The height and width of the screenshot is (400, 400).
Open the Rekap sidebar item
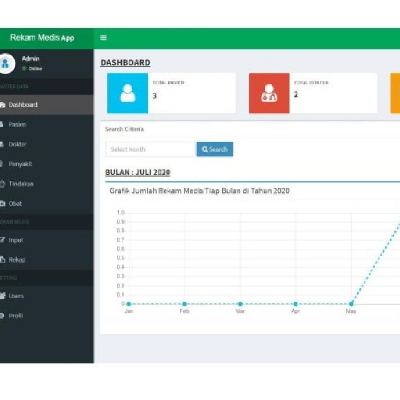pos(47,260)
